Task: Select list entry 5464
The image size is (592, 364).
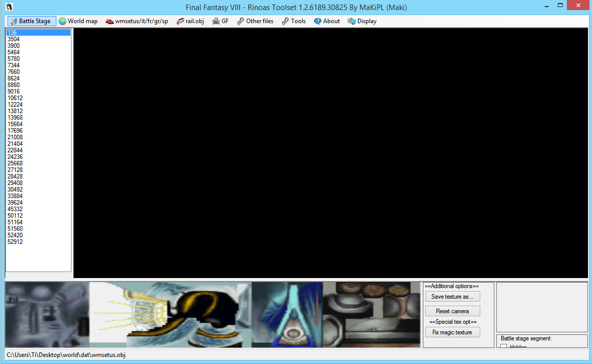Action: [38, 52]
